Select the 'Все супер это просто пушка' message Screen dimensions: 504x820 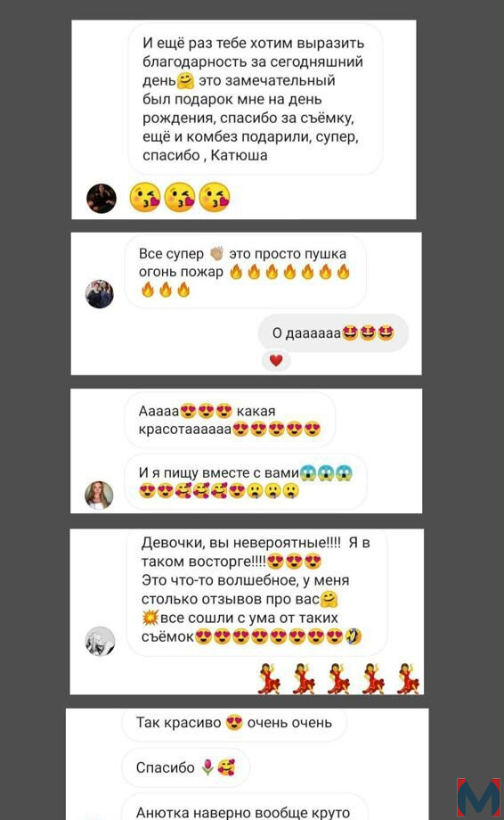[x=246, y=272]
